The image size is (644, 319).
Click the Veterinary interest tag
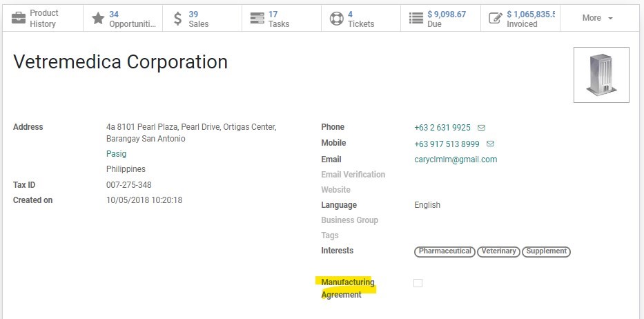click(498, 251)
